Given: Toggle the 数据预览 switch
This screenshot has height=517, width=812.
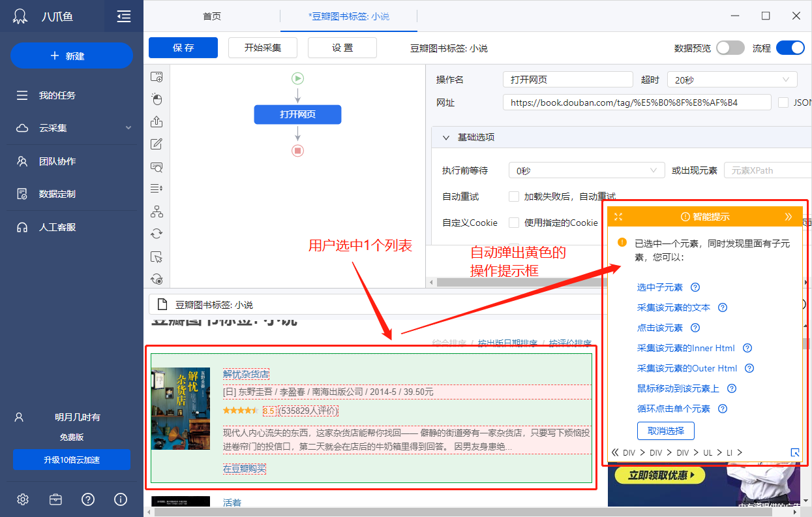Looking at the screenshot, I should point(730,48).
